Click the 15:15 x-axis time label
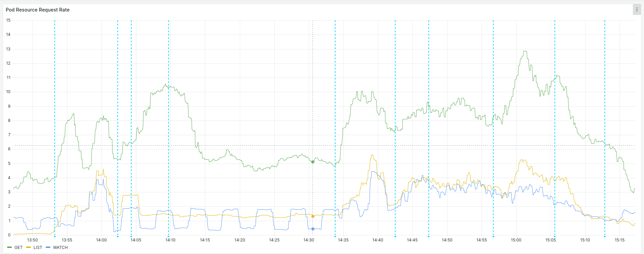The height and width of the screenshot is (254, 644). 620,240
